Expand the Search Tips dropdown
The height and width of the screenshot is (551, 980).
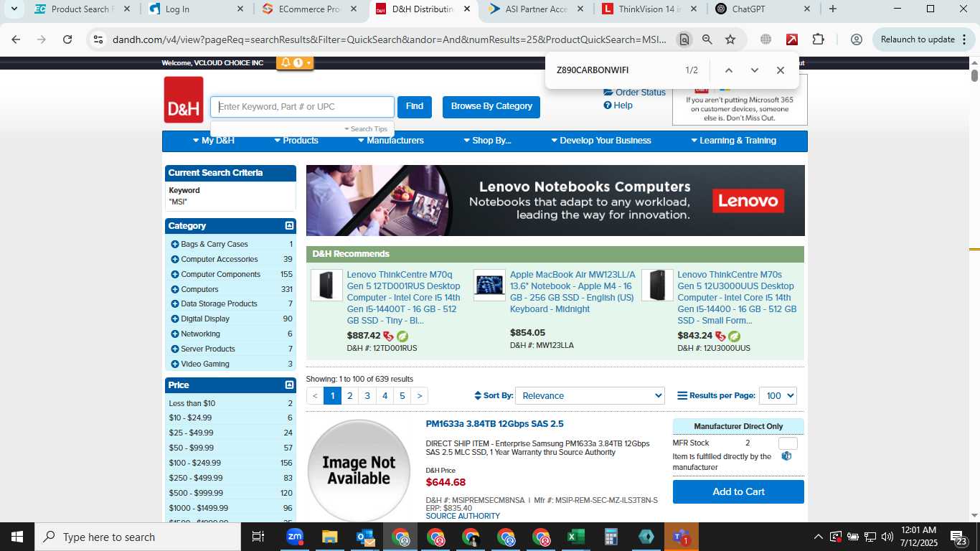(x=366, y=129)
